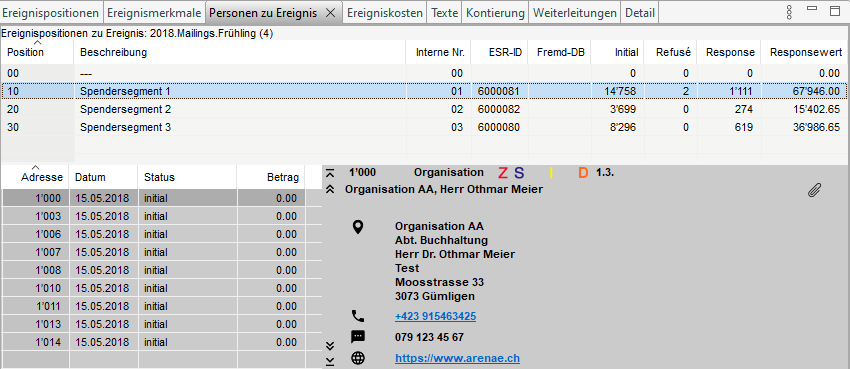
Task: Click the red Z indicator icon
Action: [503, 173]
